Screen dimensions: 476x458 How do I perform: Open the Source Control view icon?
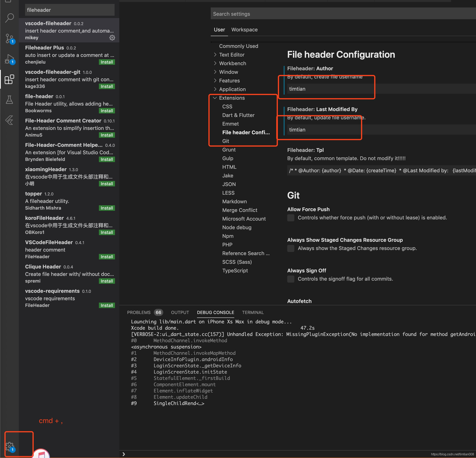pos(9,38)
